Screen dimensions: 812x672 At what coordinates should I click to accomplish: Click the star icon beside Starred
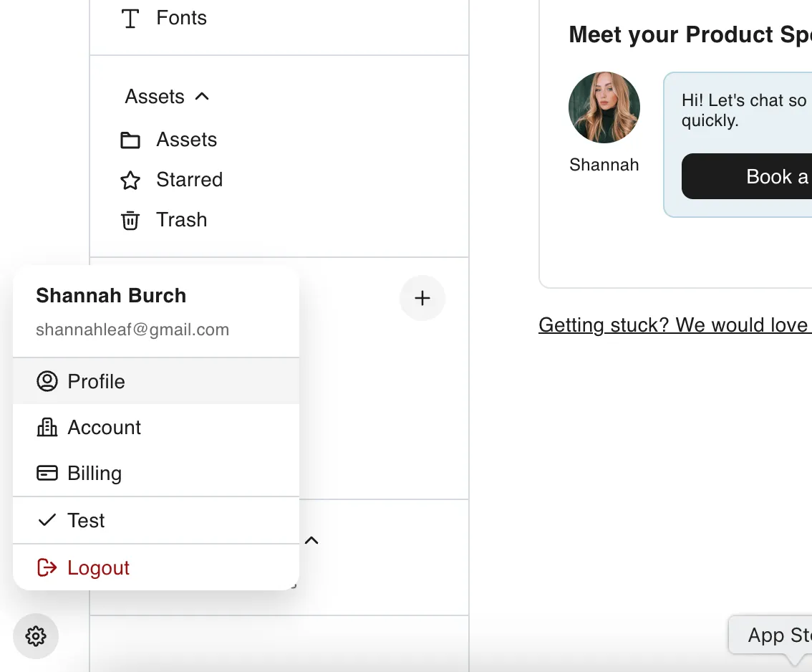[130, 181]
